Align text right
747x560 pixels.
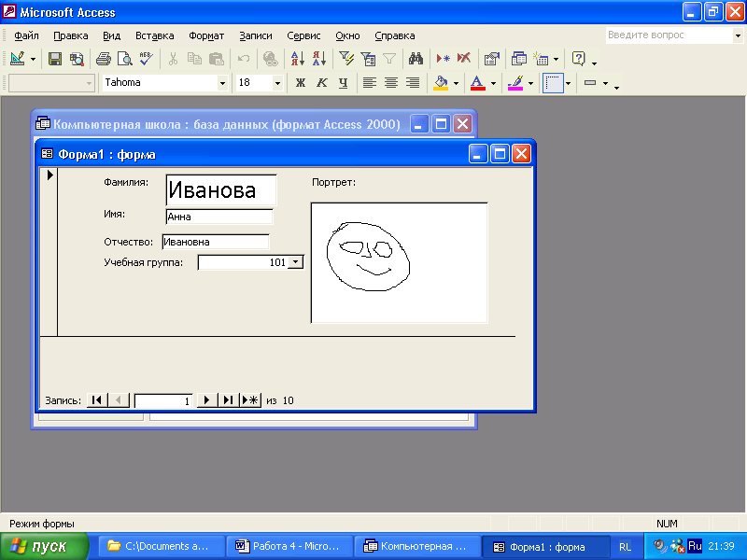click(x=413, y=83)
